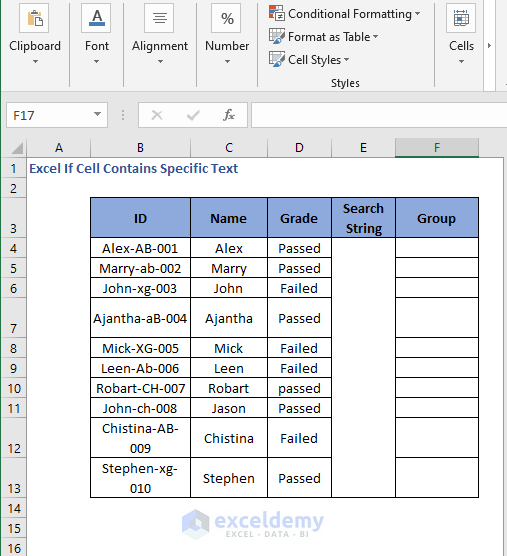Viewport: 507px width, 556px height.
Task: Click the Format as Table icon
Action: pyautogui.click(x=277, y=36)
